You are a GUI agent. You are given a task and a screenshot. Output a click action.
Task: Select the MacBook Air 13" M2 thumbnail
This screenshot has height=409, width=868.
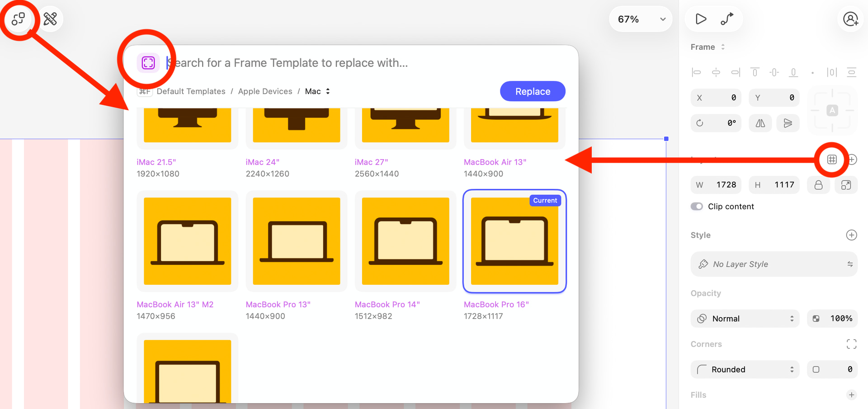[187, 241]
